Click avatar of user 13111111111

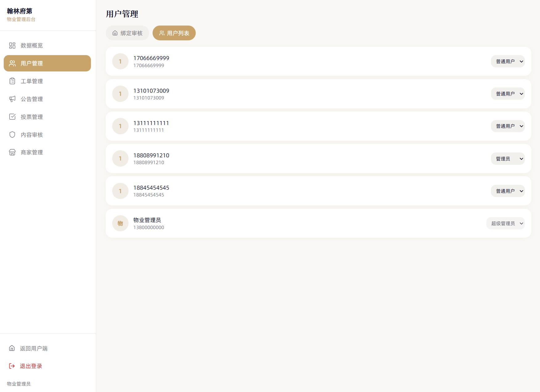[120, 126]
